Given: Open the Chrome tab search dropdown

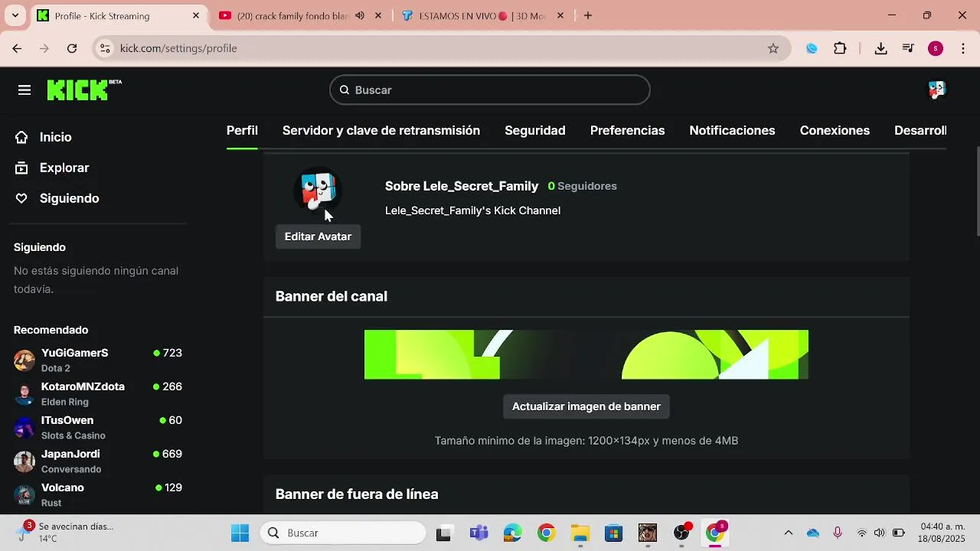Looking at the screenshot, I should click(15, 15).
